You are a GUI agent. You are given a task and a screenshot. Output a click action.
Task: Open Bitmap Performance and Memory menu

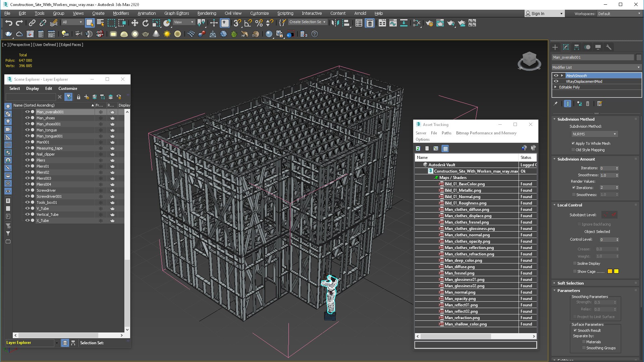click(486, 133)
